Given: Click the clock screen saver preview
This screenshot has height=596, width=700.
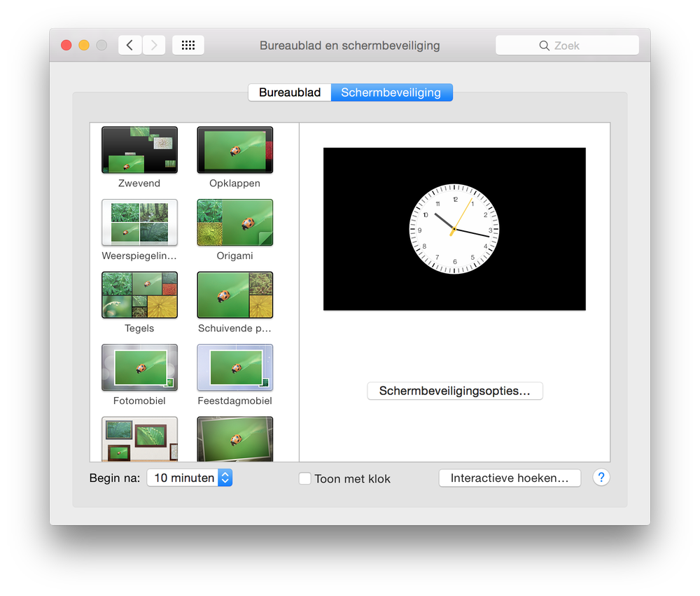Looking at the screenshot, I should click(454, 229).
